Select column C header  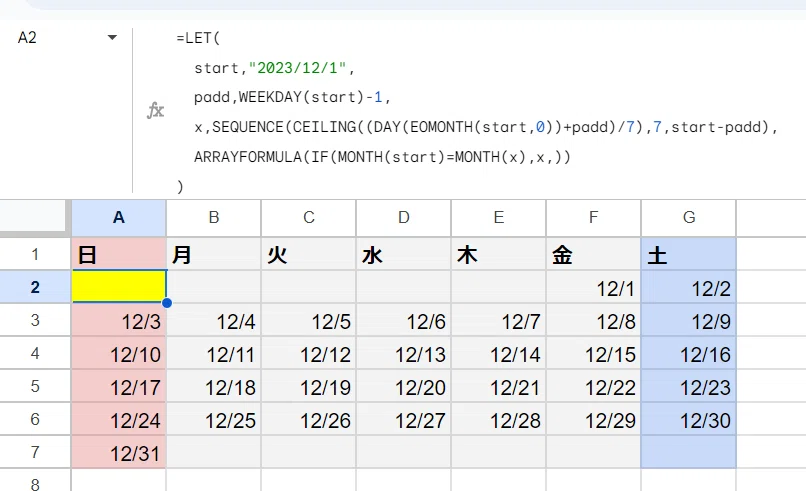pyautogui.click(x=308, y=218)
